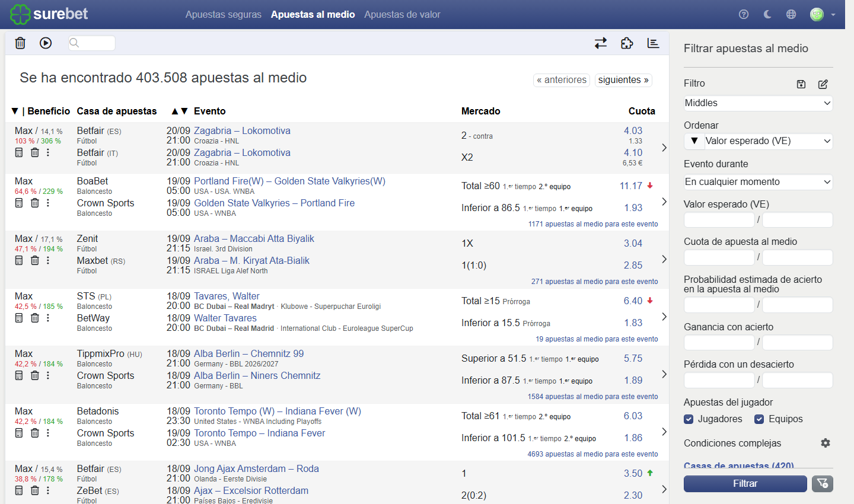854x504 pixels.
Task: Click the toolbar search field
Action: coord(92,43)
